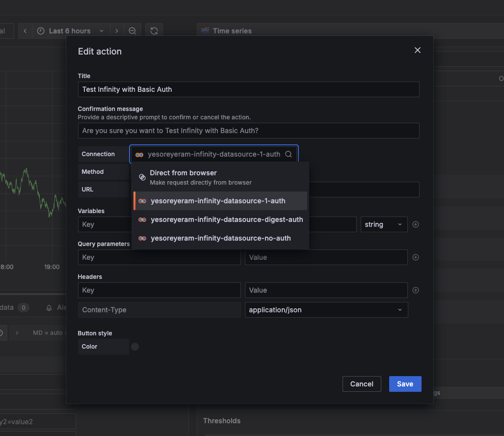Shift time range backward arrow
504x436 pixels.
[25, 31]
